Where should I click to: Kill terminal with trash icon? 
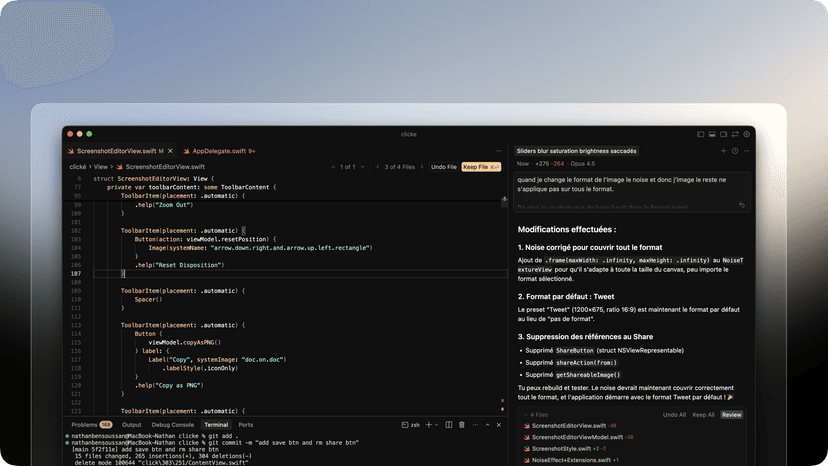pyautogui.click(x=462, y=425)
